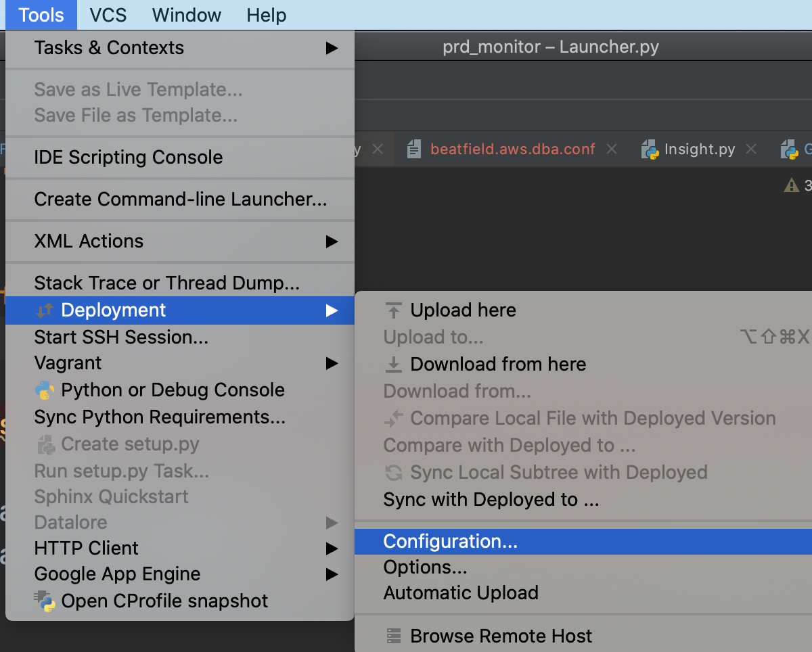The width and height of the screenshot is (812, 652).
Task: Select Sync with Deployed to ...
Action: pyautogui.click(x=583, y=500)
